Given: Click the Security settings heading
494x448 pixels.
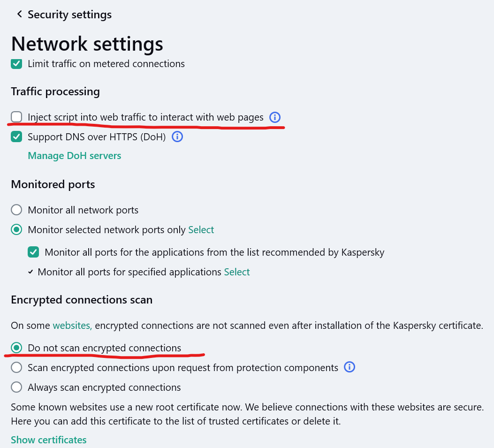Looking at the screenshot, I should tap(69, 14).
